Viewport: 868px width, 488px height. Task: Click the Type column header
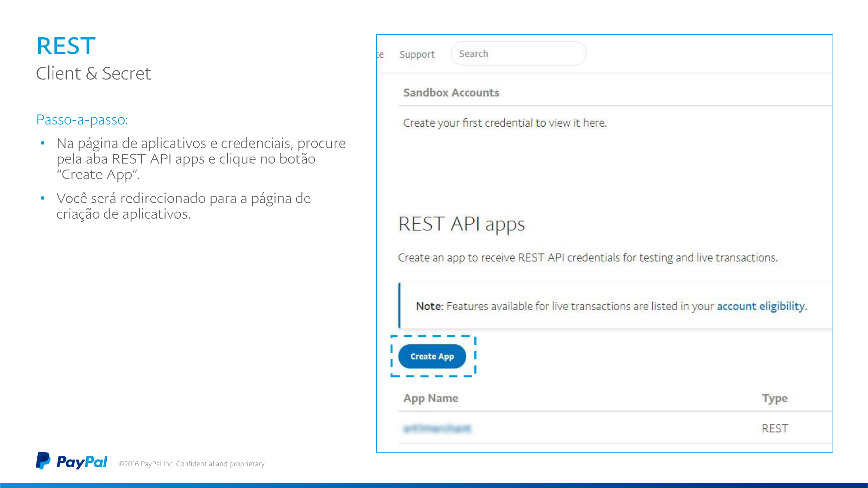774,398
